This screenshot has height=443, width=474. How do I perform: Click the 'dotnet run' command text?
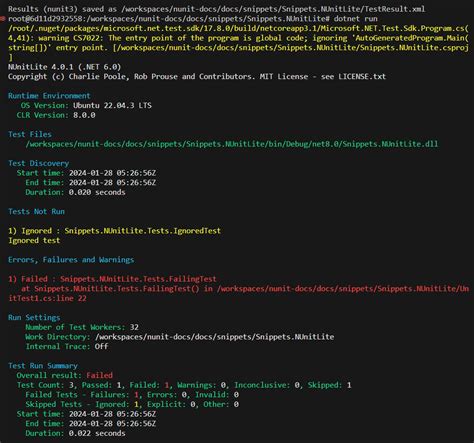click(x=355, y=19)
